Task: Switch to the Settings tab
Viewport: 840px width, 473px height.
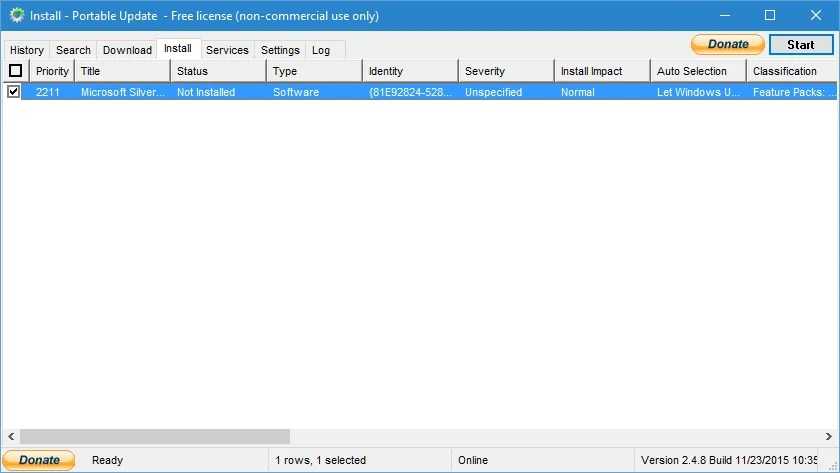Action: (x=280, y=50)
